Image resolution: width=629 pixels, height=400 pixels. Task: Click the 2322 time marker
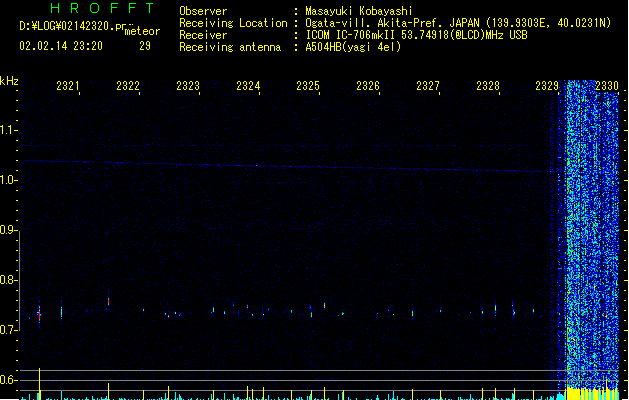click(128, 86)
